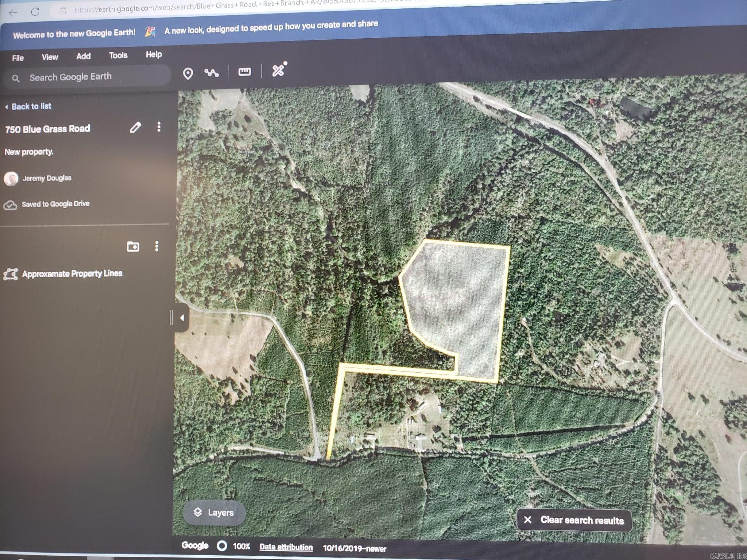Screen dimensions: 747x560
Task: Click the lock icon in address bar
Action: [x=63, y=10]
